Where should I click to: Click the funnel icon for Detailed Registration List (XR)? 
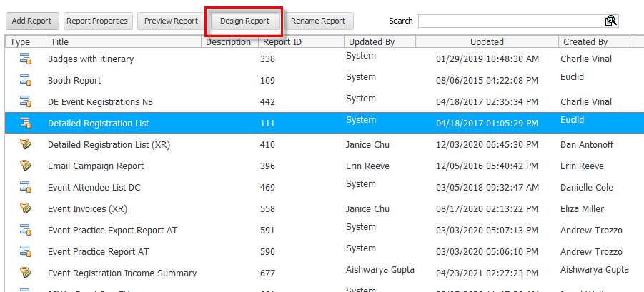pos(26,144)
